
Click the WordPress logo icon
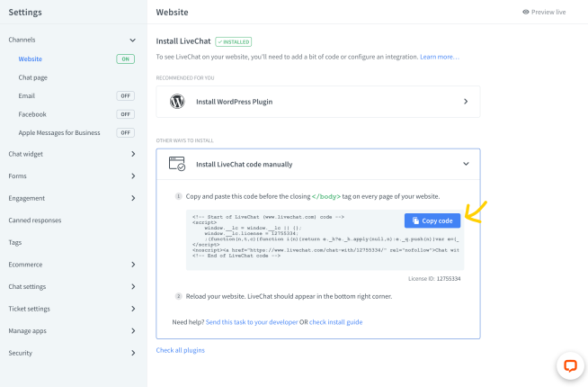tap(177, 102)
